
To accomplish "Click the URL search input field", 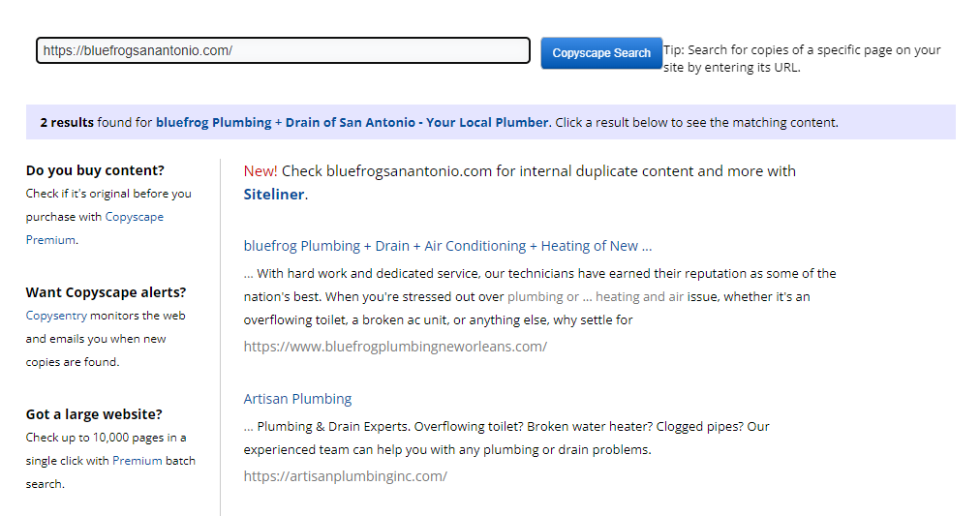I will [283, 51].
